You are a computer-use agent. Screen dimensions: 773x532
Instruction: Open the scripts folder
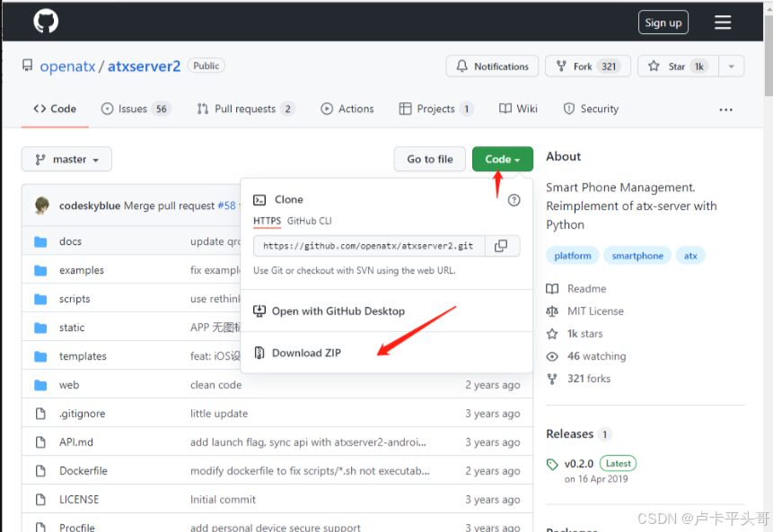[75, 299]
